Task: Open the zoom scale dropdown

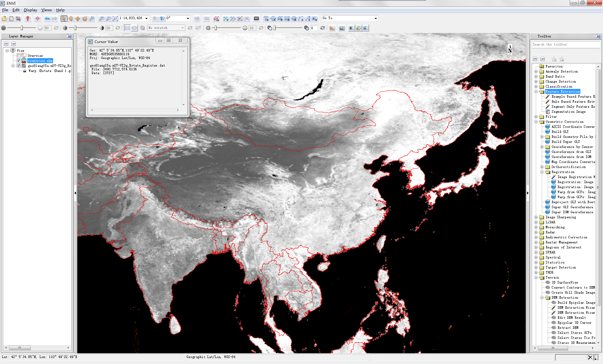Action: pyautogui.click(x=146, y=19)
